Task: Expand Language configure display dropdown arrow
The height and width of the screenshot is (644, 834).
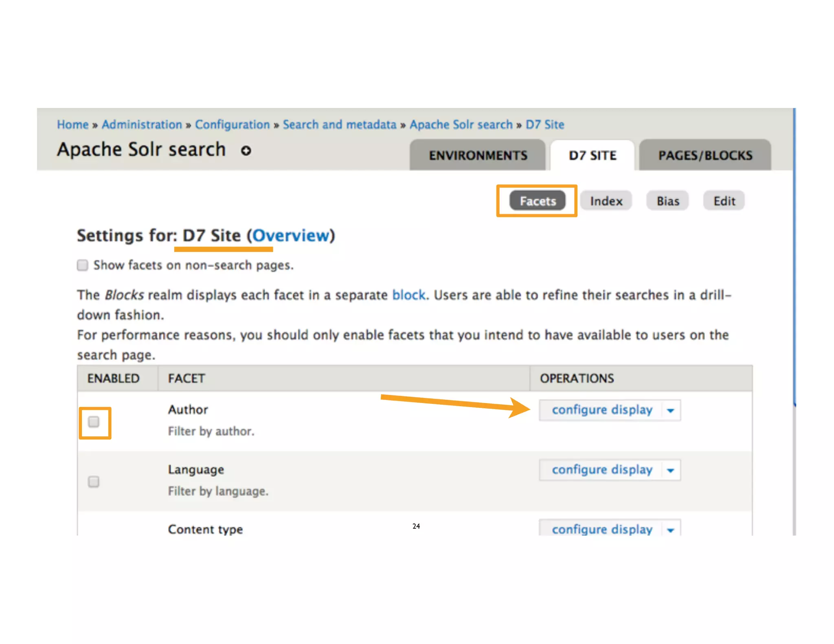Action: coord(670,470)
